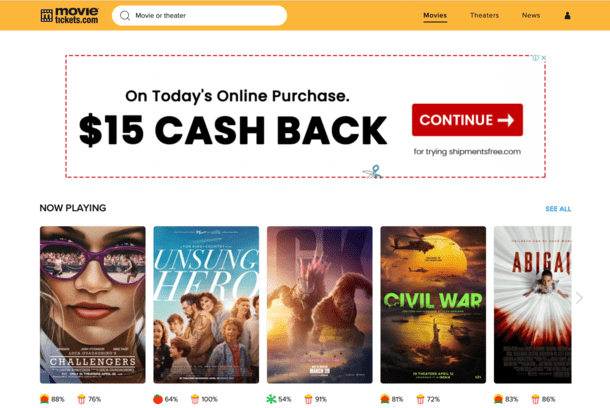Select the Civil War poster
Viewport: 610px width, 408px height.
tap(433, 305)
